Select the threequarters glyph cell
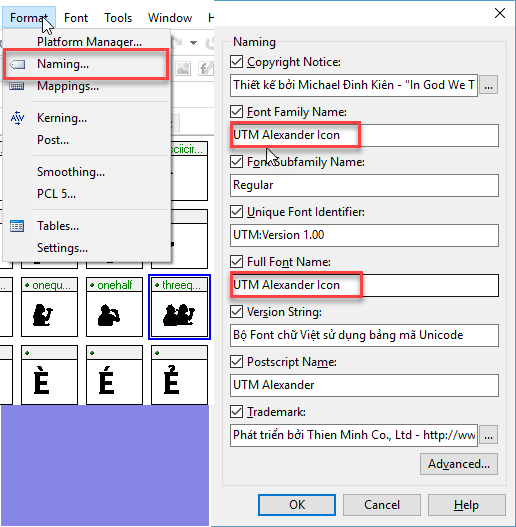This screenshot has width=516, height=527. [x=179, y=307]
